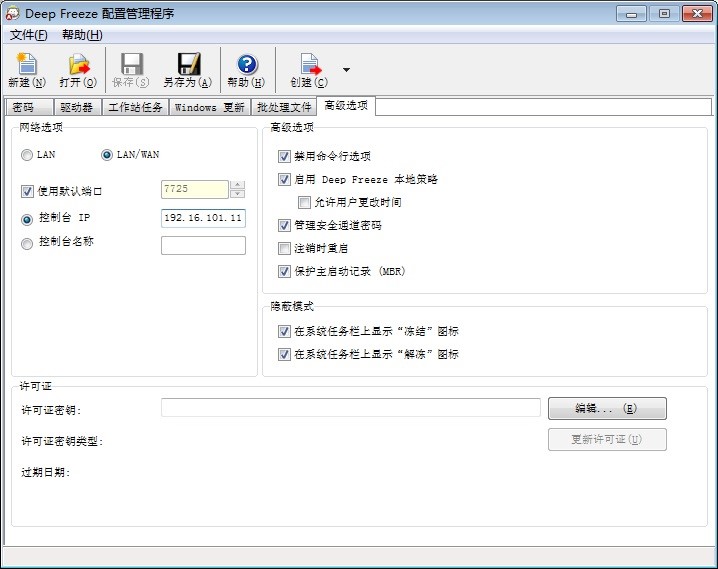Image resolution: width=718 pixels, height=569 pixels.
Task: Click the empty 控制台名称 text field
Action: (x=203, y=245)
